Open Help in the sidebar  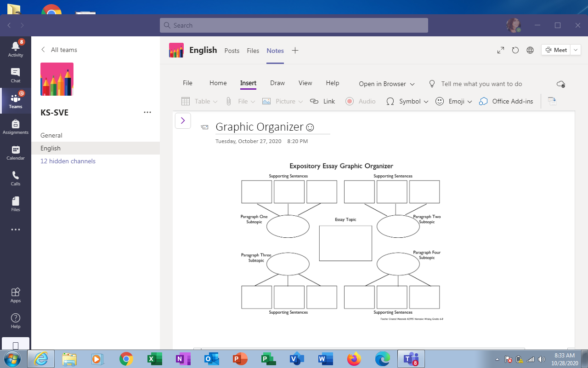coord(16,321)
